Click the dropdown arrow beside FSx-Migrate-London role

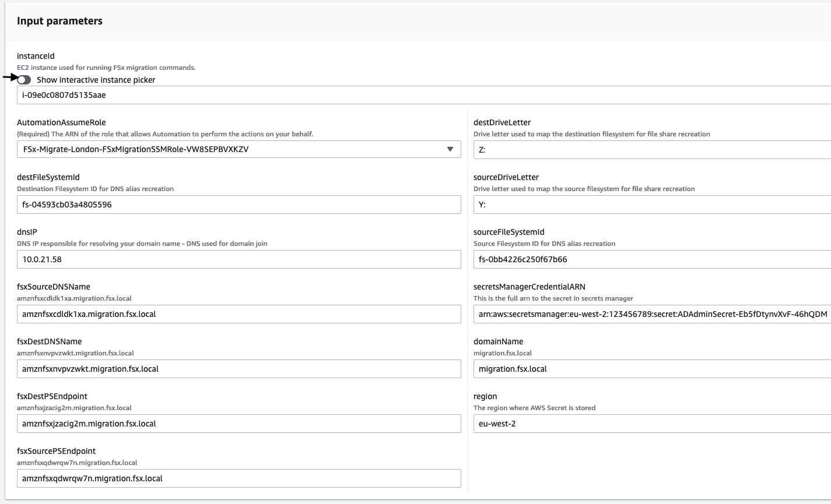(x=450, y=149)
